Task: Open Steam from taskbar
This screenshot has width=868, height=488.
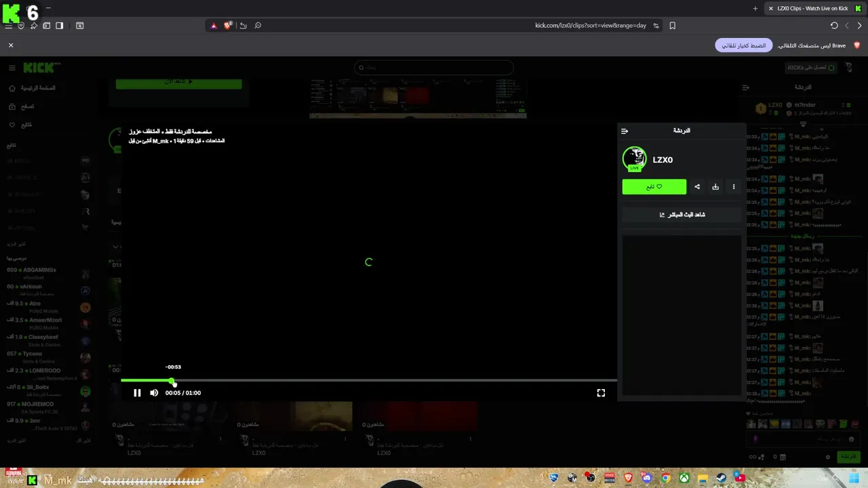Action: [721, 478]
